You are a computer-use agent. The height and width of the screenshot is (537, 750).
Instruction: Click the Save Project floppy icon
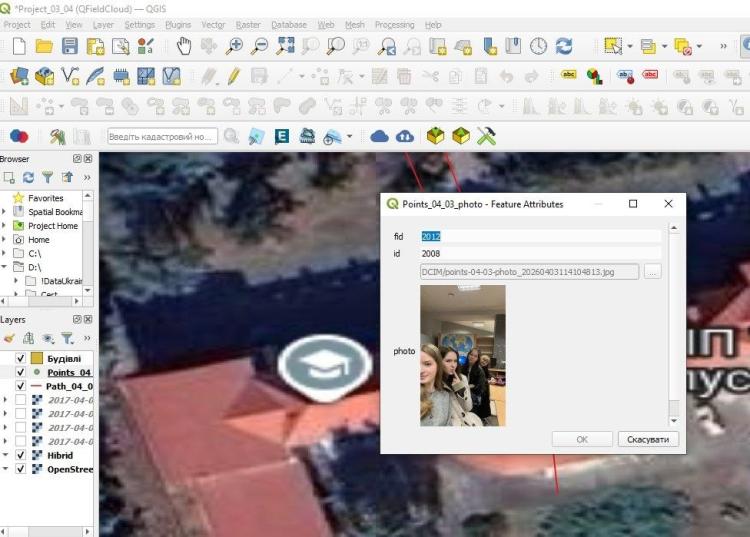point(70,46)
